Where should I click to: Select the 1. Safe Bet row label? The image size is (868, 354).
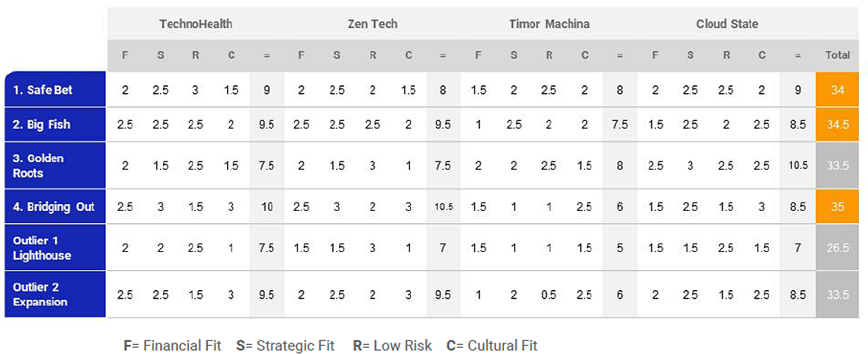56,89
